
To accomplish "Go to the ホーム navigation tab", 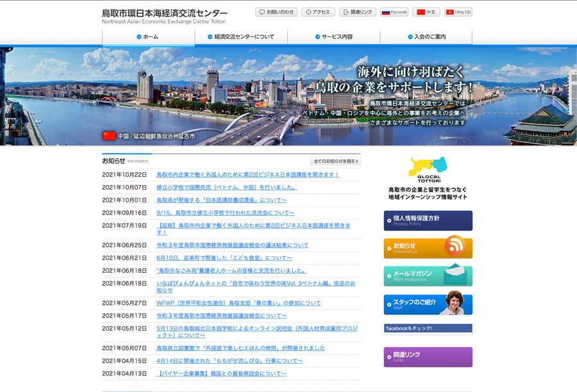I will click(148, 37).
